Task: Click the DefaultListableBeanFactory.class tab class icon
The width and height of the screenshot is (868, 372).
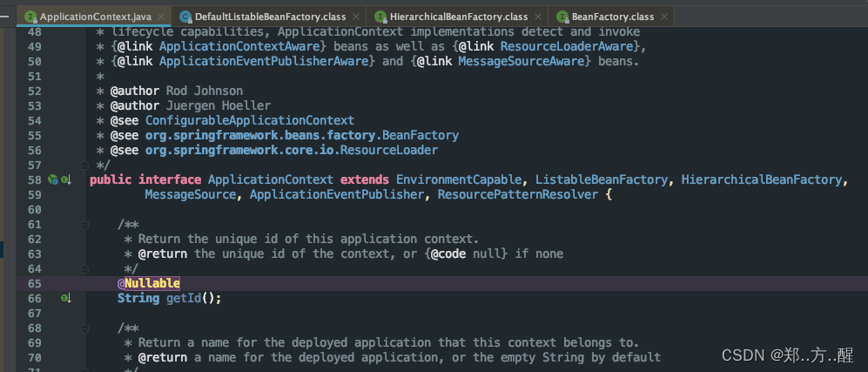Action: tap(186, 17)
